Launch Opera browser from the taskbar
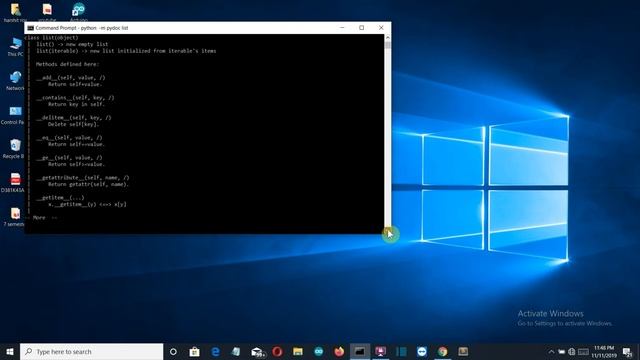Viewport: 640px width, 360px height. tap(277, 351)
